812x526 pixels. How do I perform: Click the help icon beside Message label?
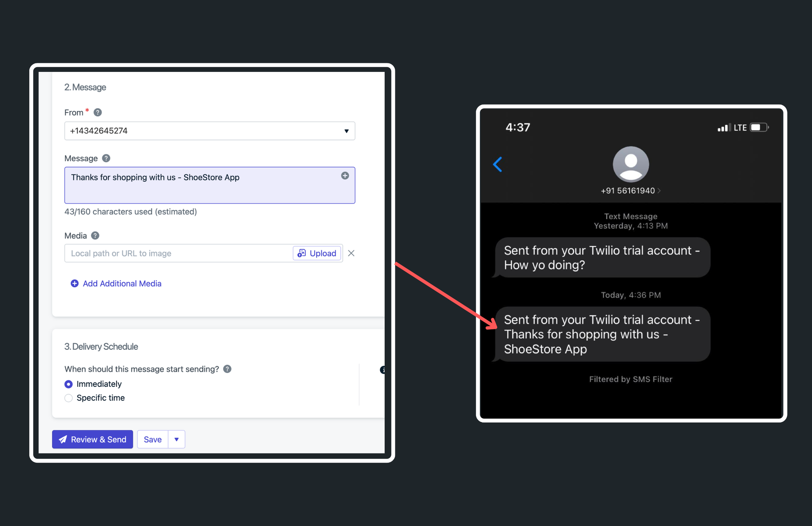click(106, 158)
